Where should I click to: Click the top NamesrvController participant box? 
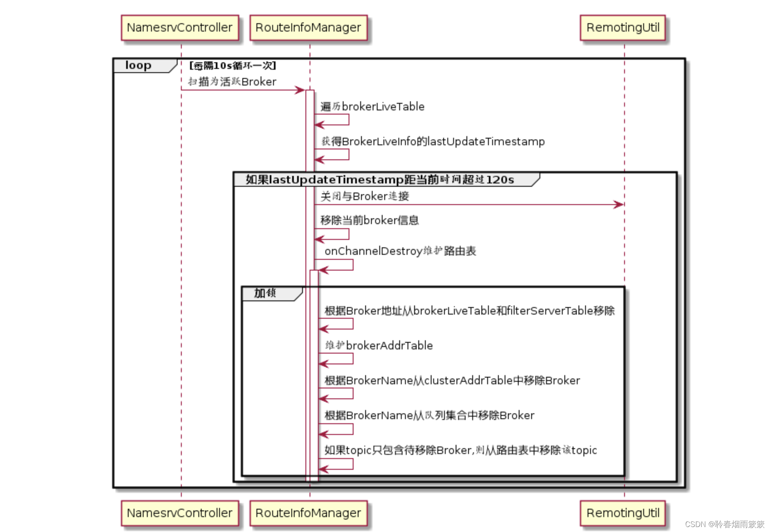tap(180, 28)
